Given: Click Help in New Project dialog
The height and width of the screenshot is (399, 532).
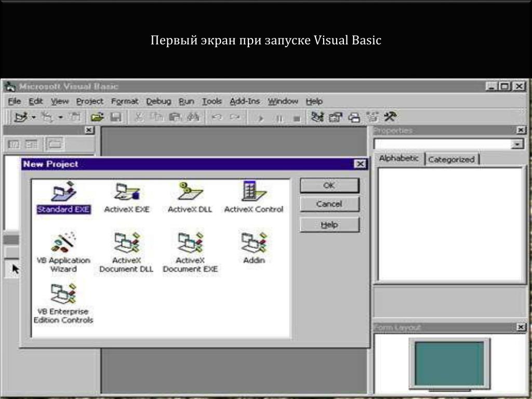Looking at the screenshot, I should 329,224.
